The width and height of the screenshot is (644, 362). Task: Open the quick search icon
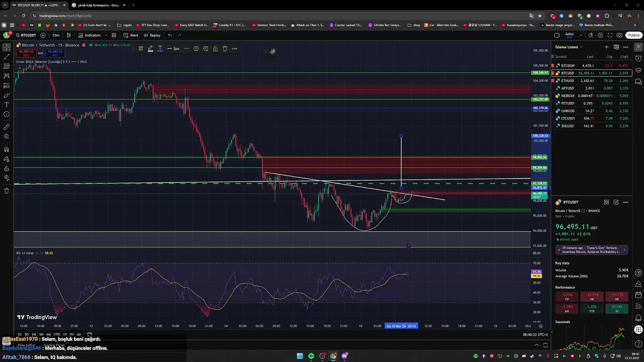(591, 35)
